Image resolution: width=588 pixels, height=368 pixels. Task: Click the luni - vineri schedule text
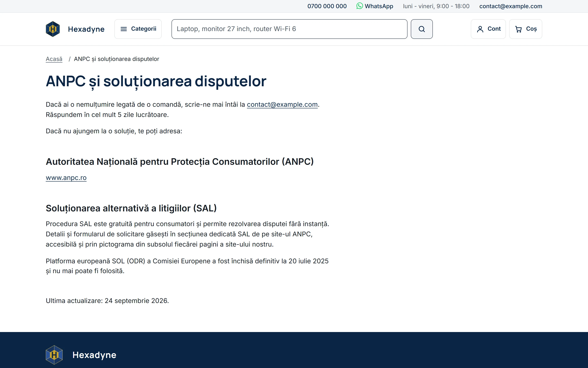tap(436, 6)
